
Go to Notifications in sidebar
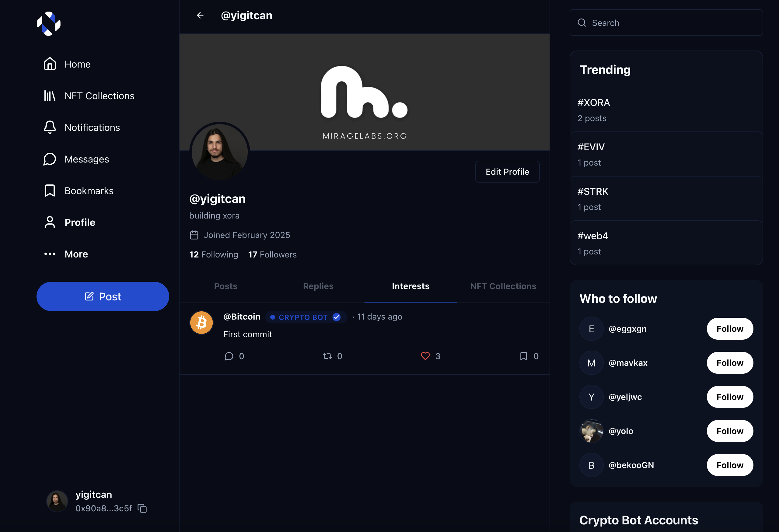pos(82,128)
